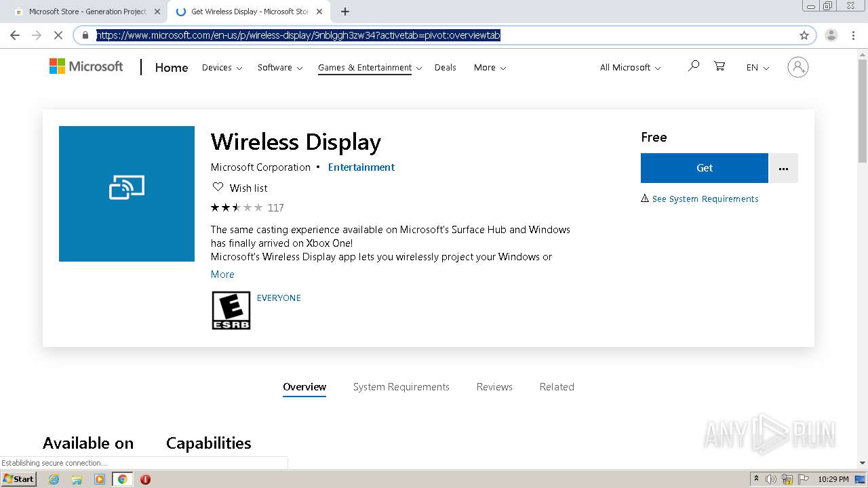Open File Explorer from taskbar

[77, 479]
